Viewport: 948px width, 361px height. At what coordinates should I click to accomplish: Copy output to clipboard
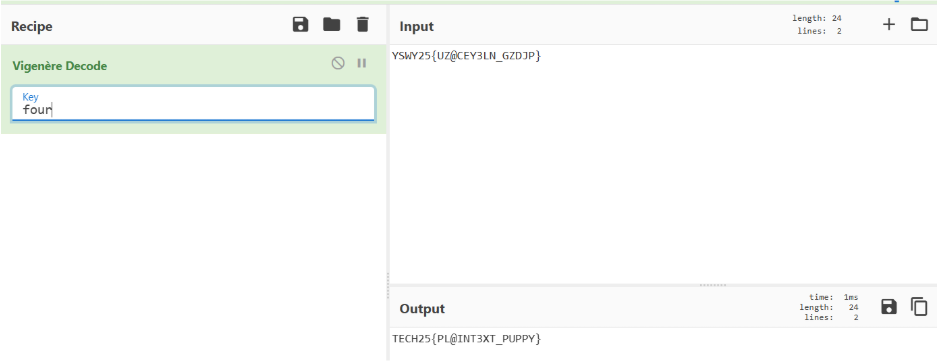point(919,307)
